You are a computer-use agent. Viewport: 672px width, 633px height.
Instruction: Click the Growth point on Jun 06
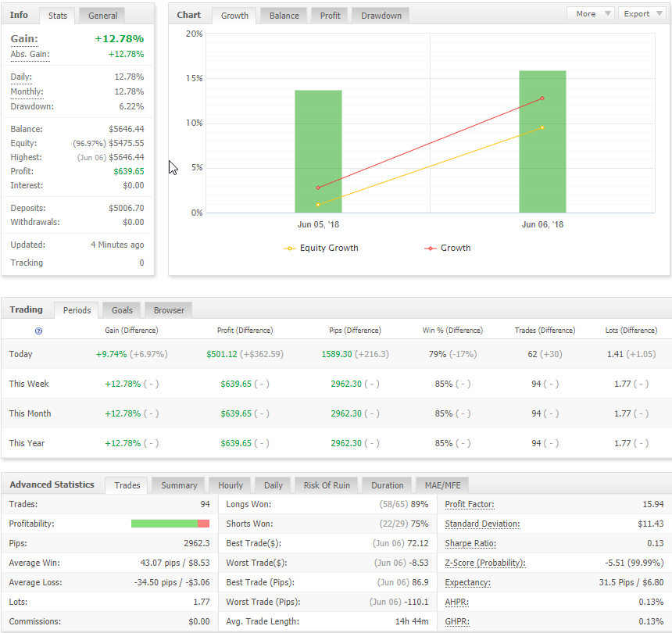click(542, 98)
